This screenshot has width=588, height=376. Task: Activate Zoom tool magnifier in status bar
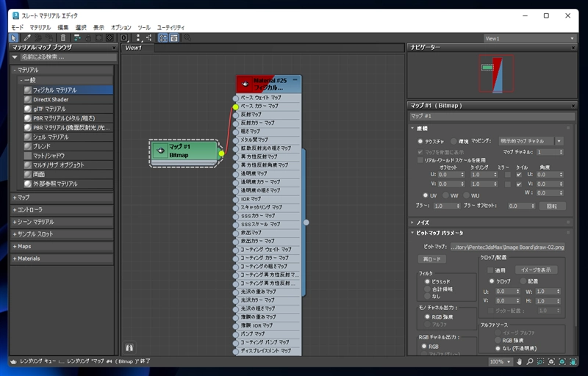click(529, 362)
